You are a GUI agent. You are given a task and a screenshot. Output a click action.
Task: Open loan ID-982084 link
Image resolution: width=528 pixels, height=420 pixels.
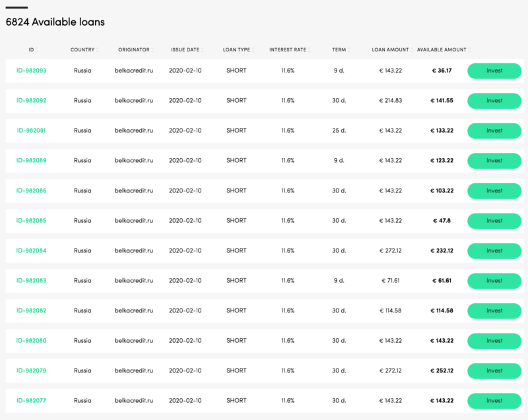pyautogui.click(x=31, y=251)
